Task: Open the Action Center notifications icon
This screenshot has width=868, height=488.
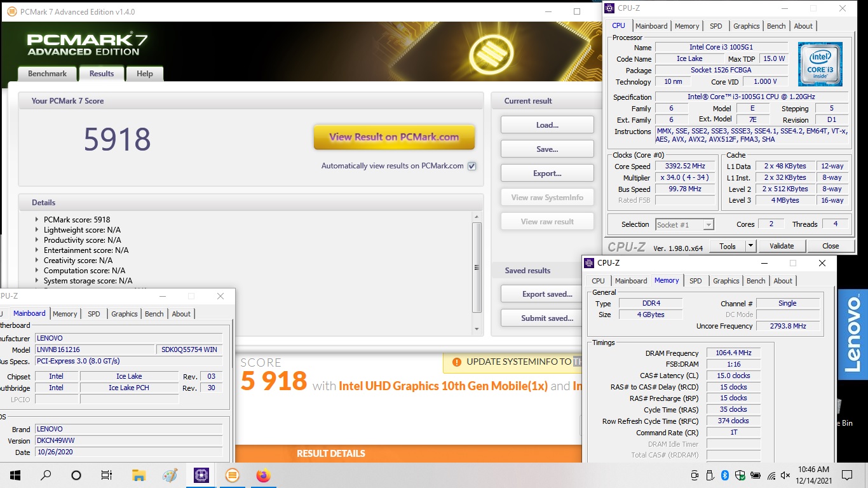Action: [846, 475]
